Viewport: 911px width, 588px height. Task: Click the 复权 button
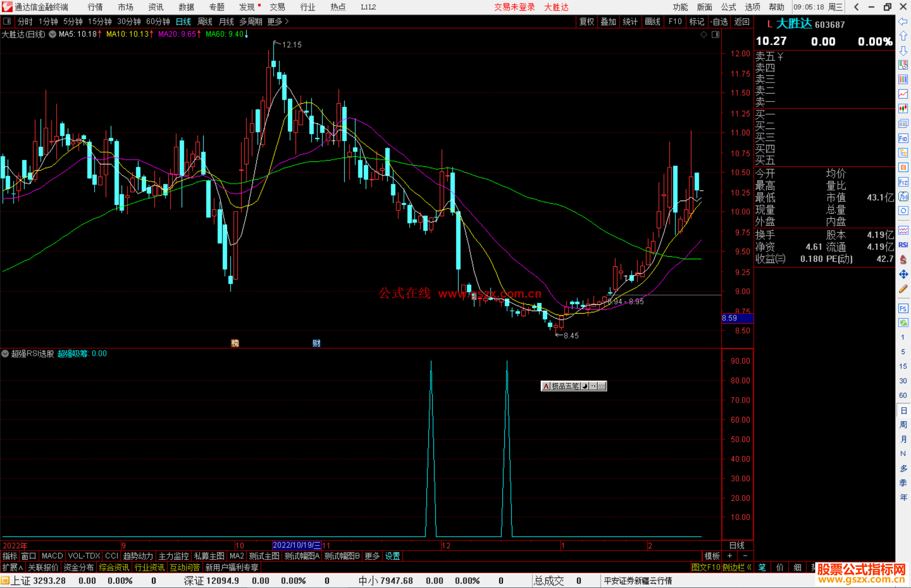pos(586,21)
